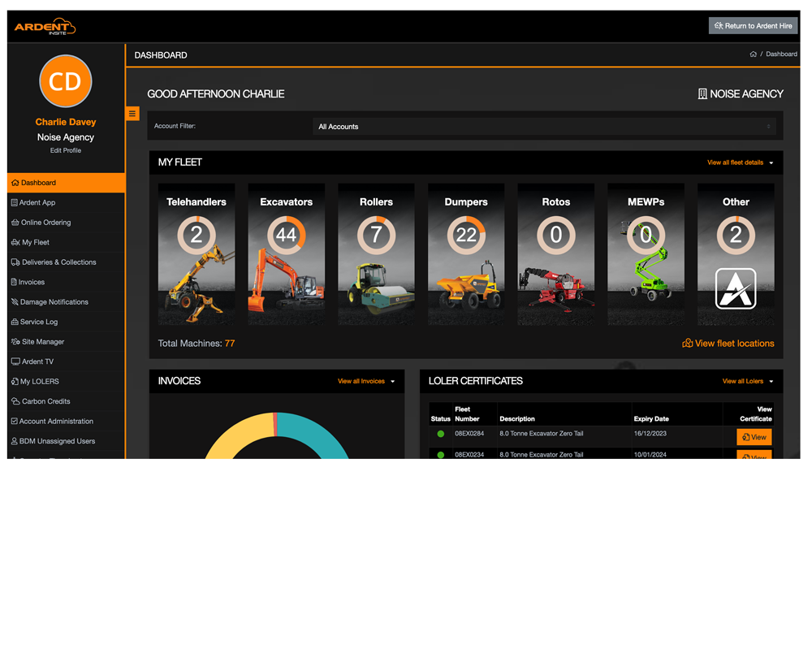This screenshot has width=812, height=671.
Task: Click the Description column header
Action: 517,418
